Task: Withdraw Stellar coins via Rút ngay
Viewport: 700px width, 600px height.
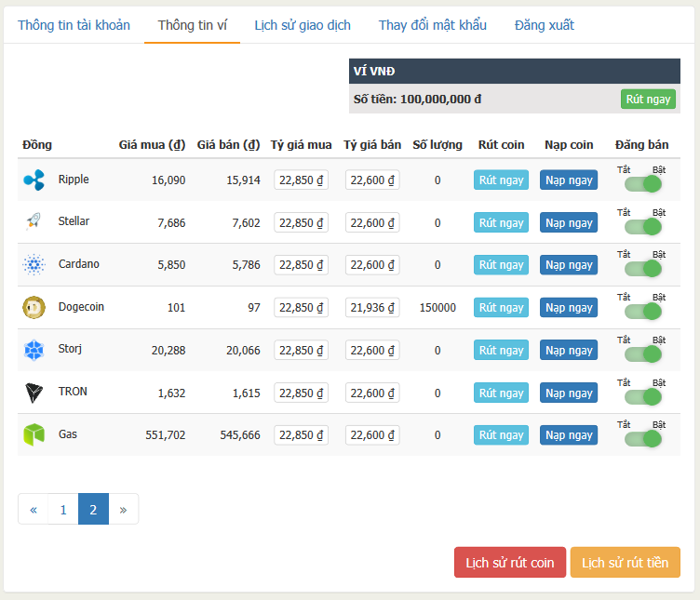Action: 501,222
